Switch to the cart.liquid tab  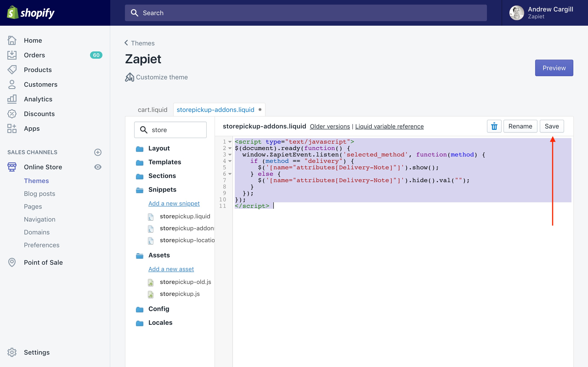pyautogui.click(x=152, y=110)
